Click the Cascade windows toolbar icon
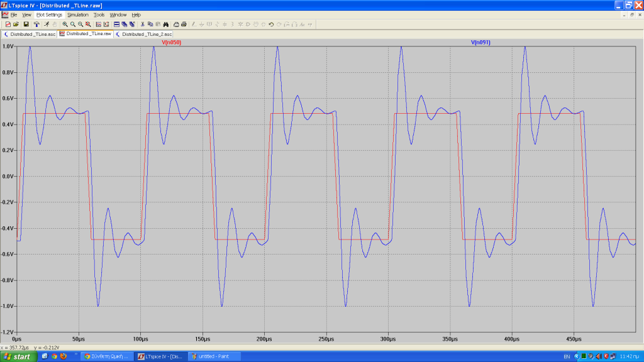Image resolution: width=644 pixels, height=362 pixels. [125, 24]
